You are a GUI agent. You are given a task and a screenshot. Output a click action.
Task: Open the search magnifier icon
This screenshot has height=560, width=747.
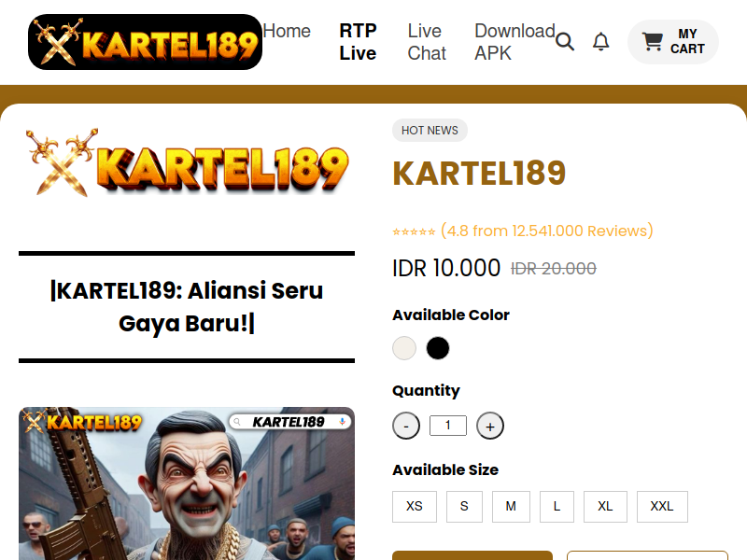pos(565,42)
